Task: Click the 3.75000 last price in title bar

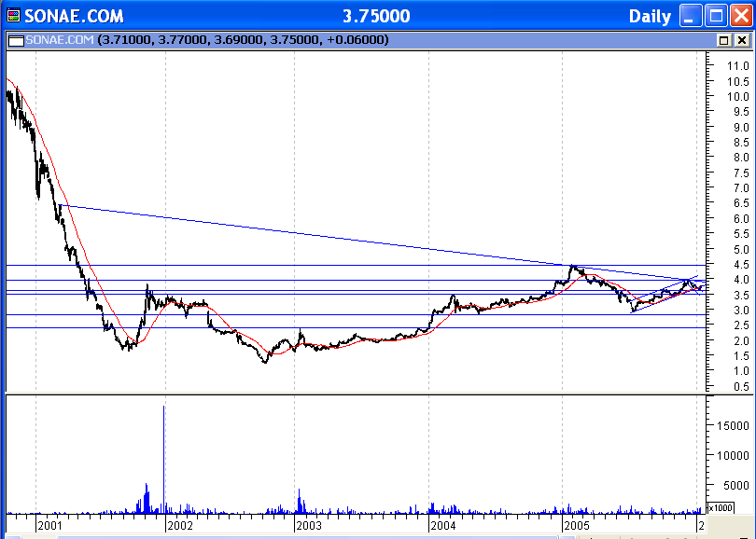Action: point(376,17)
